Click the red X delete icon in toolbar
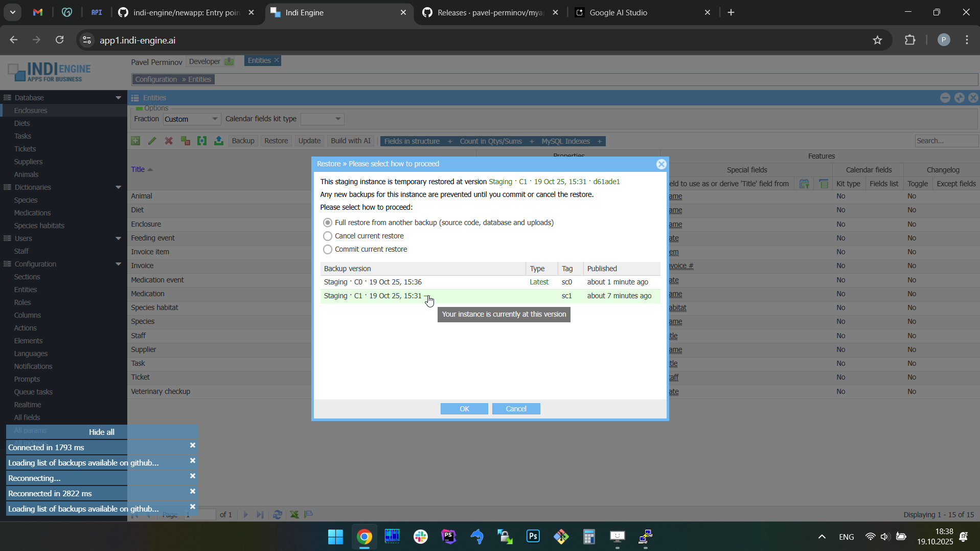Screen dimensions: 980x551 point(169,141)
